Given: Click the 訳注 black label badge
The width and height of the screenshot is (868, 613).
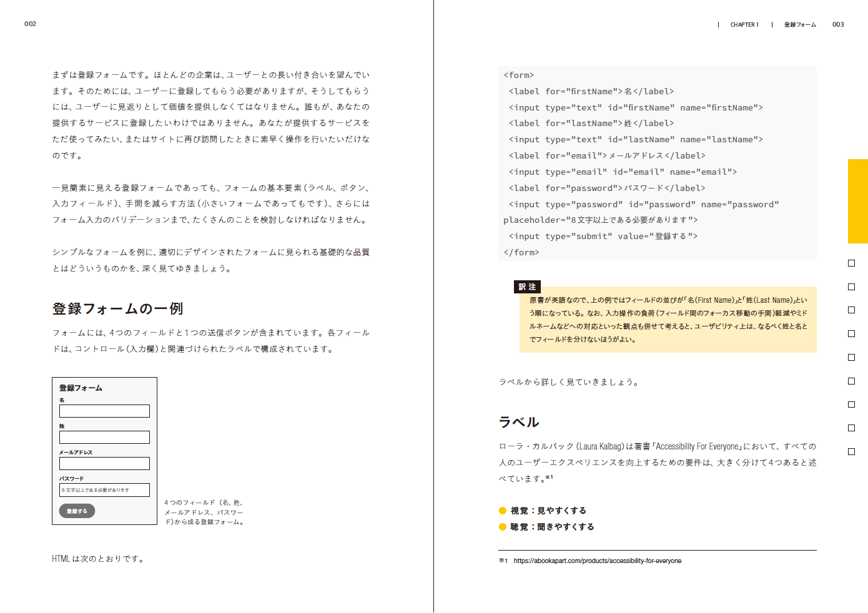Looking at the screenshot, I should pos(527,287).
